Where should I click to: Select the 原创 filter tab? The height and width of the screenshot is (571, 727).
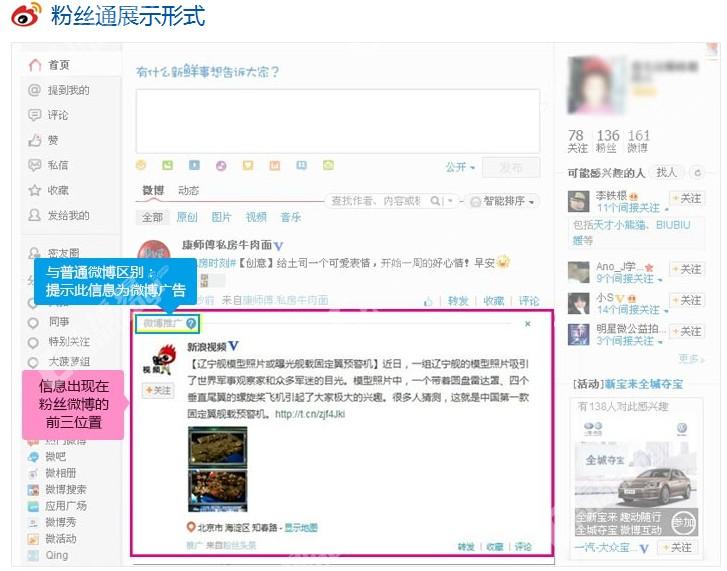point(187,217)
